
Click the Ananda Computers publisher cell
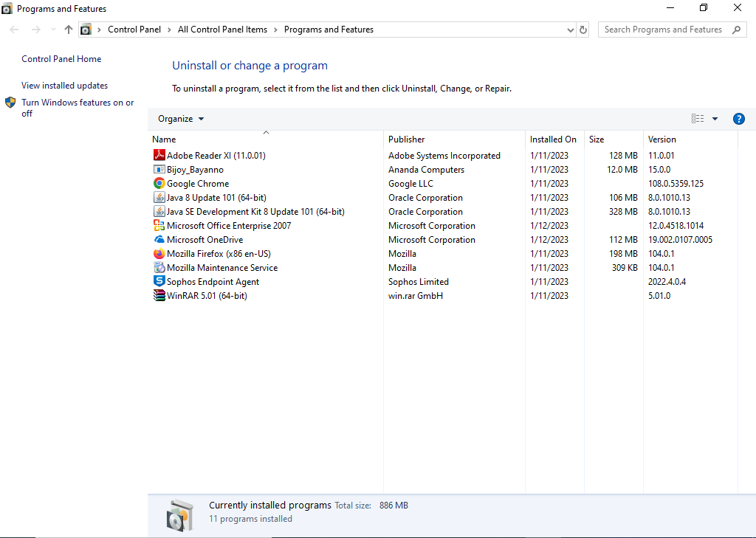pos(426,169)
